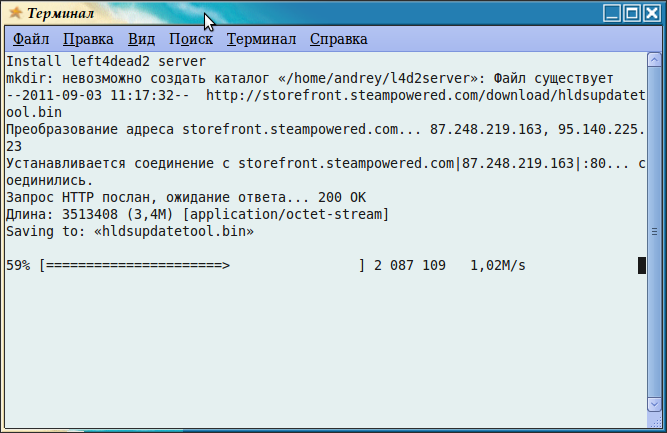Click the '3513408 (3,4M)' length value

point(117,214)
